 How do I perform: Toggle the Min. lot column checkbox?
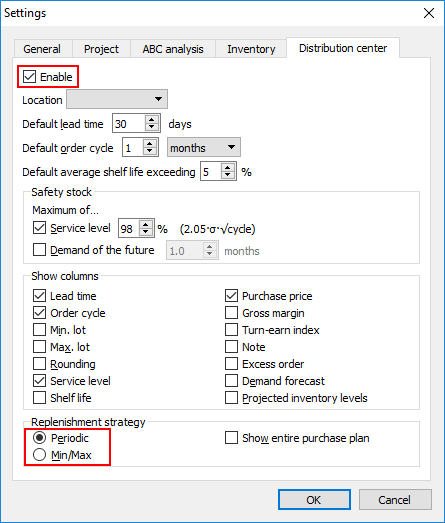(39, 330)
